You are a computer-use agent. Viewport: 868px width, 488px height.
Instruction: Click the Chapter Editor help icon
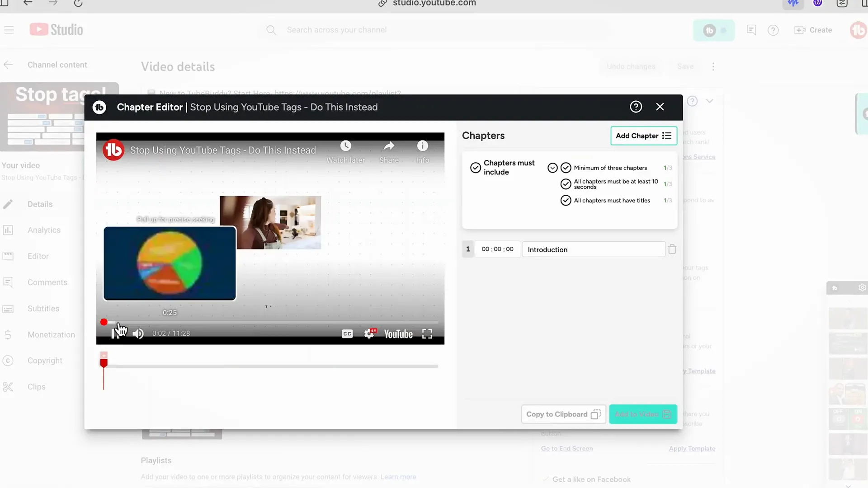coord(636,107)
